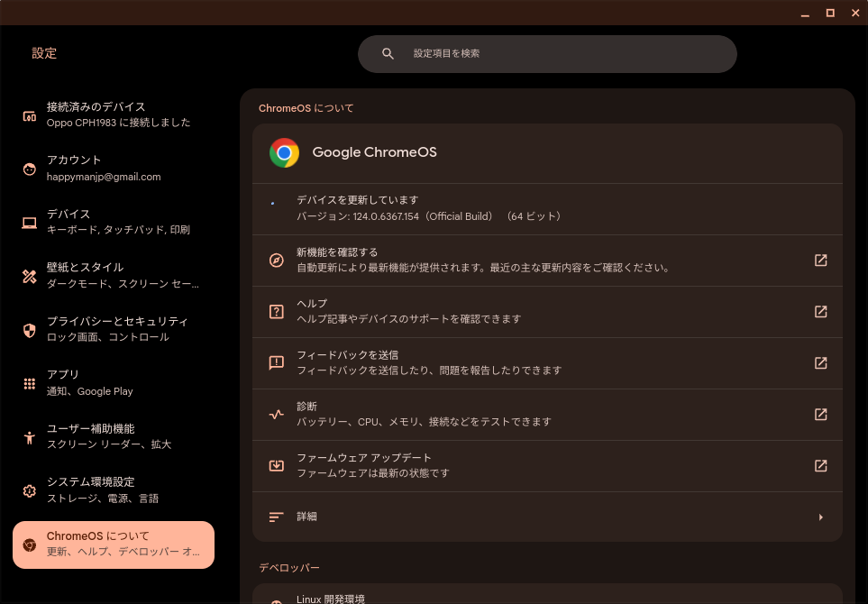Open external link icon for ファームウェア アップデート
868x604 pixels.
[820, 465]
